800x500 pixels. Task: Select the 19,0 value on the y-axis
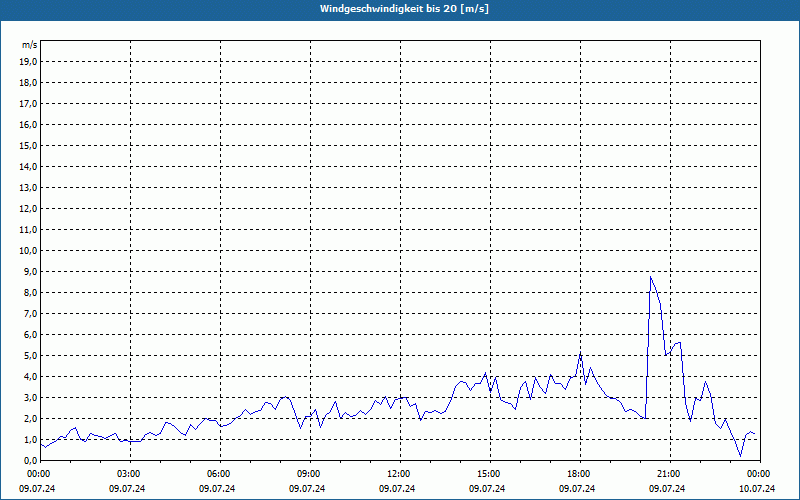28,62
